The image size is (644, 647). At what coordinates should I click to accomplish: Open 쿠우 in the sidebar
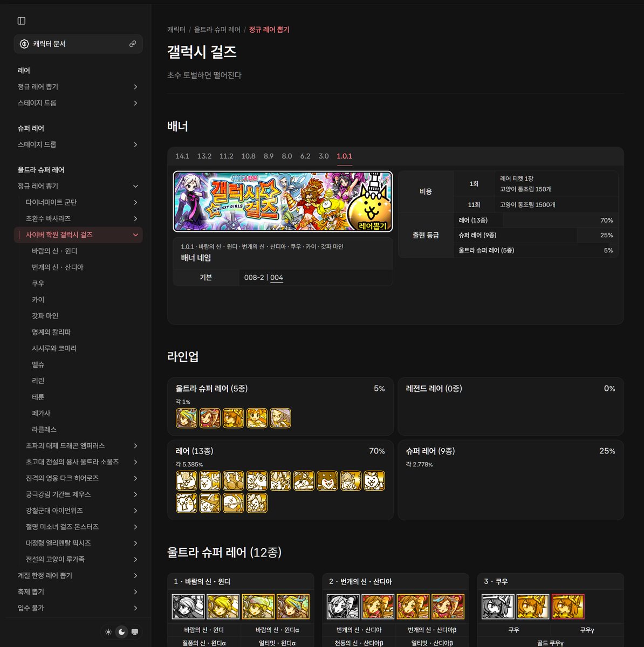[38, 284]
